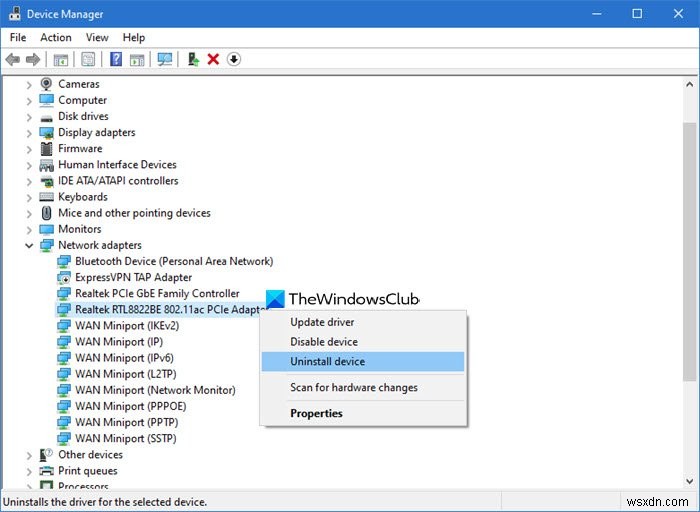The width and height of the screenshot is (700, 512).
Task: Select Bluetooth Device (Personal Area Network)
Action: coord(174,262)
